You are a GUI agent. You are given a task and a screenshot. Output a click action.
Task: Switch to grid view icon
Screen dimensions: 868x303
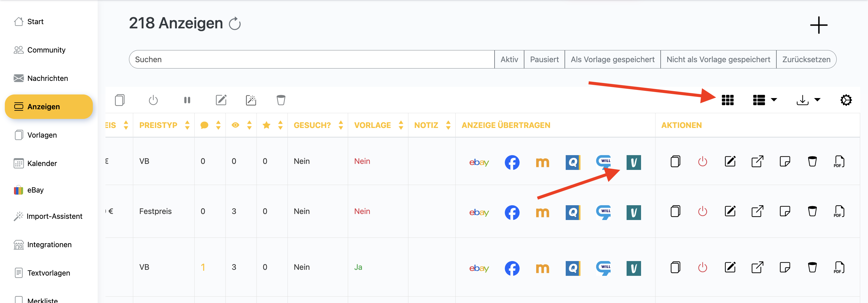[727, 100]
